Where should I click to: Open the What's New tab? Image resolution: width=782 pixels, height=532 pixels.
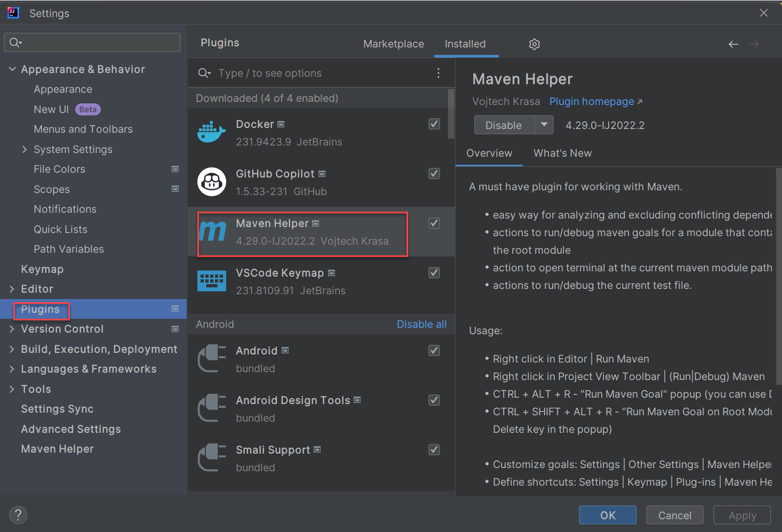[x=562, y=153]
